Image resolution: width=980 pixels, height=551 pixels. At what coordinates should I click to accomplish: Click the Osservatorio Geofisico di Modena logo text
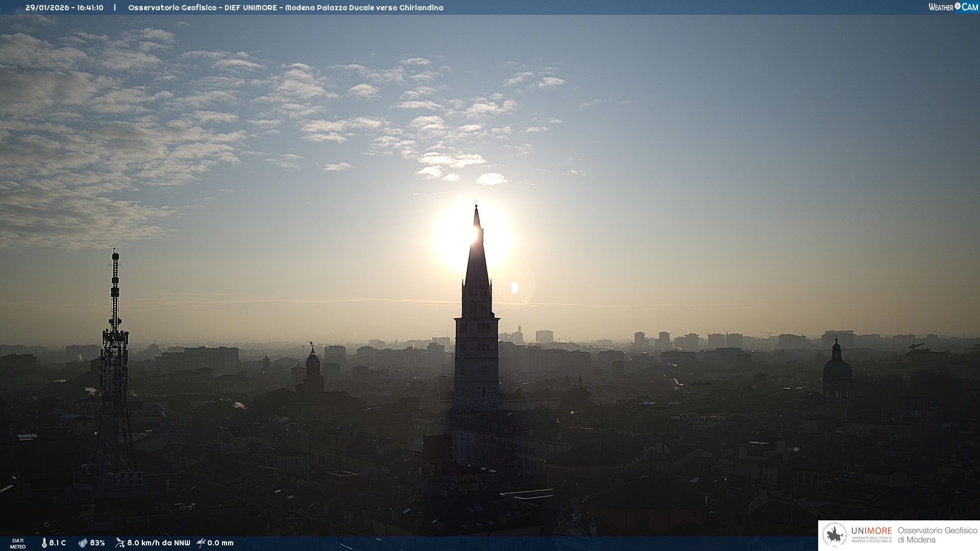tap(937, 535)
